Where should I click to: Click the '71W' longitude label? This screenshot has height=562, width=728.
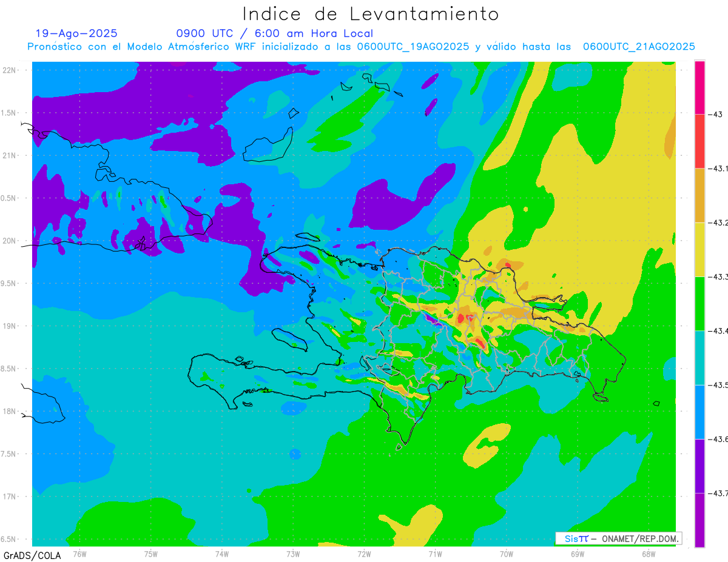tap(435, 554)
